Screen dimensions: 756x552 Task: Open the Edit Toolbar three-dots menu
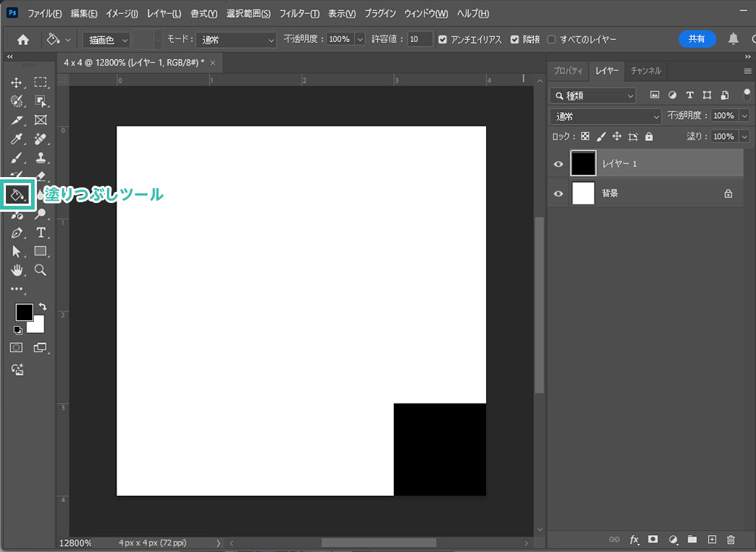[x=16, y=289]
